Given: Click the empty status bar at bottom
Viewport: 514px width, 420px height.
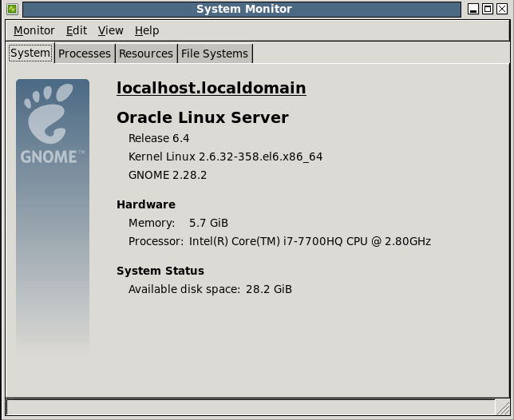Looking at the screenshot, I should pos(255,406).
